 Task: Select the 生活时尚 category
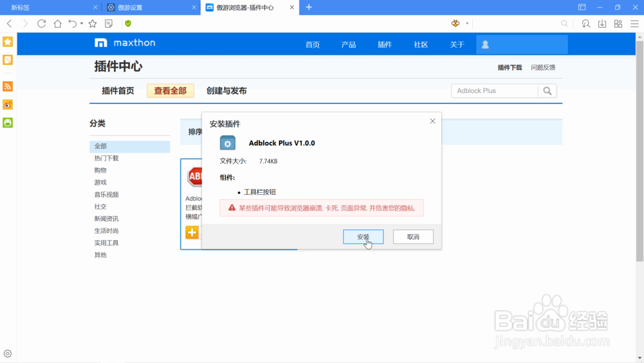tap(106, 231)
